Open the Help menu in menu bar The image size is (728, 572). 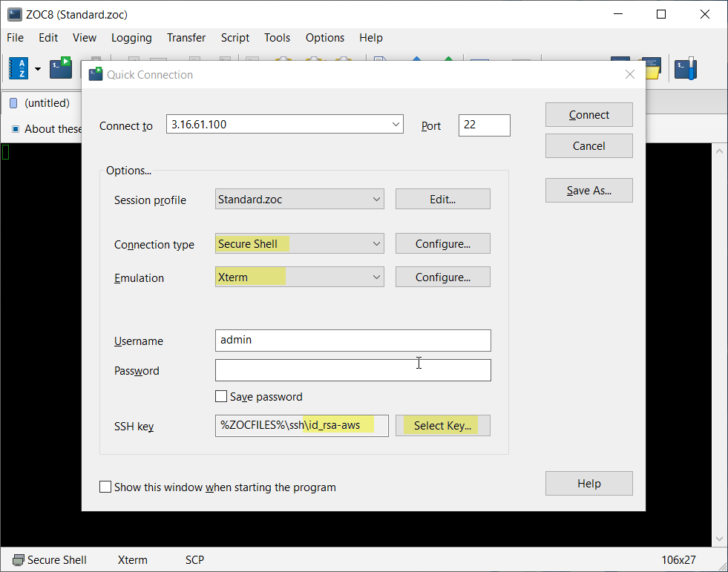click(x=371, y=38)
